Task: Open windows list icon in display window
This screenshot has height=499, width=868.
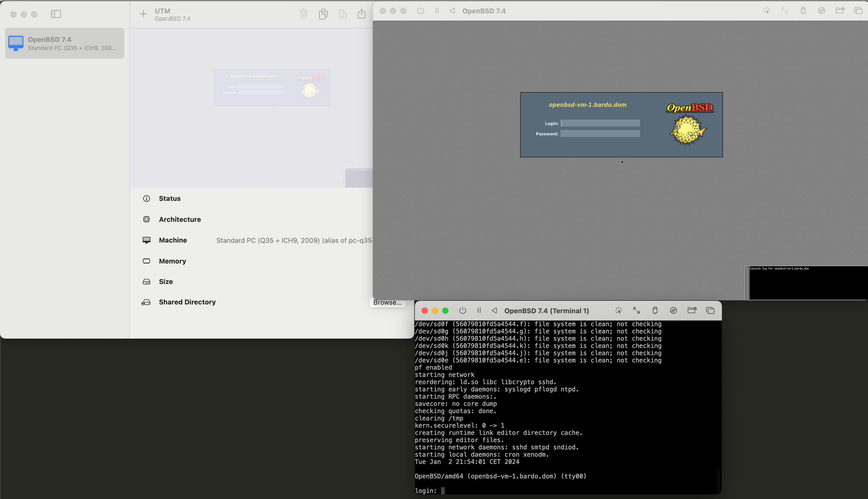Action: pyautogui.click(x=858, y=11)
